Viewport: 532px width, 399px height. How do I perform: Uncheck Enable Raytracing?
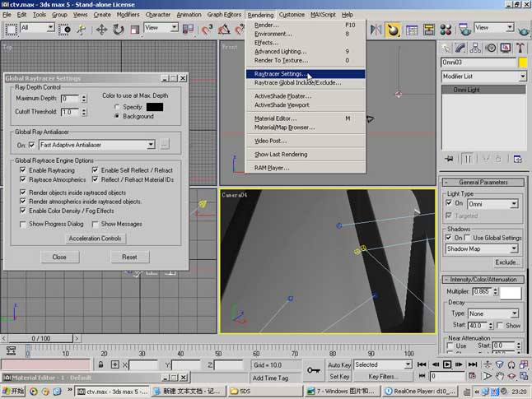click(23, 170)
